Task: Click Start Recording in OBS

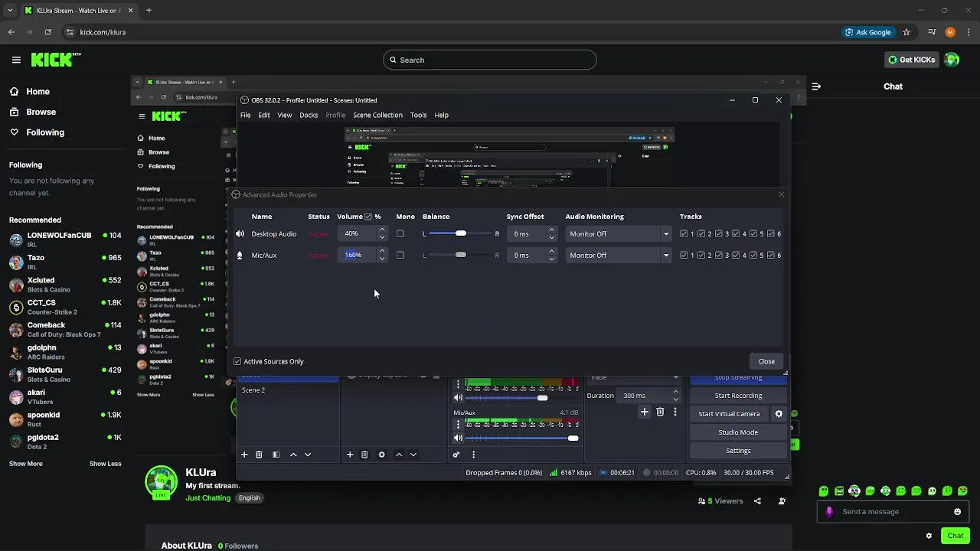Action: tap(738, 396)
